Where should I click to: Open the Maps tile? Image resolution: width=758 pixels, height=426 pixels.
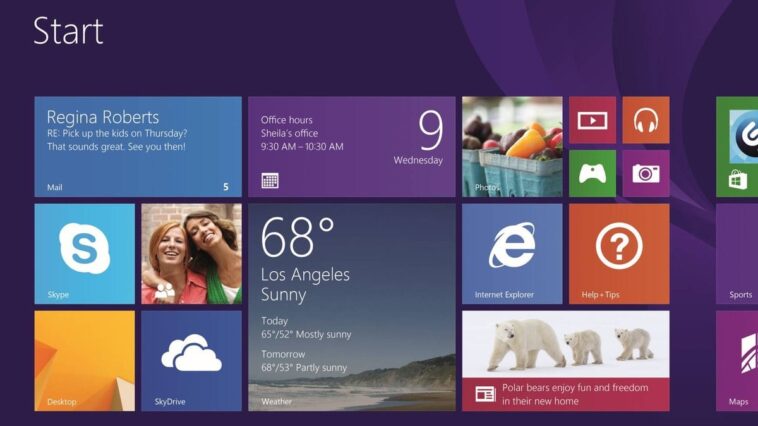tap(738, 360)
